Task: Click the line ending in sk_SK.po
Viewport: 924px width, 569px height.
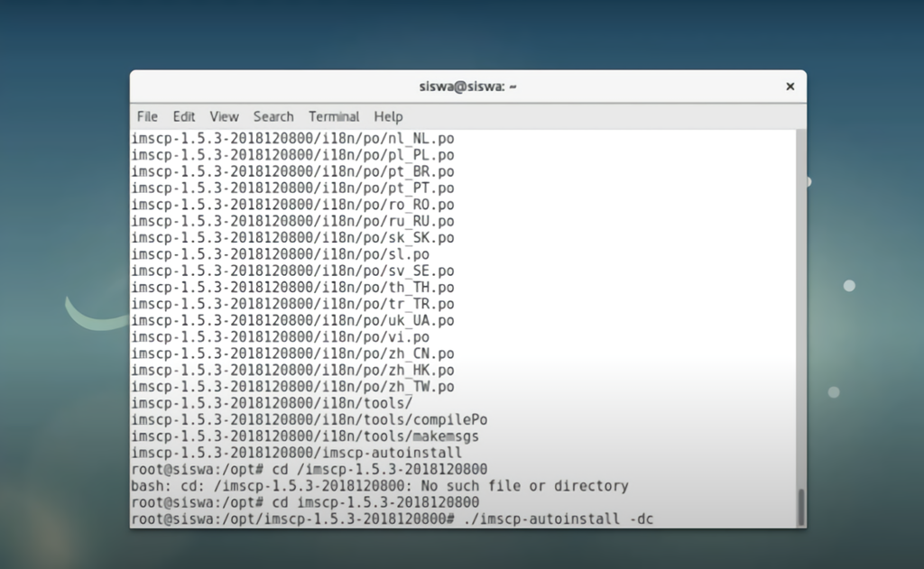Action: click(x=293, y=237)
